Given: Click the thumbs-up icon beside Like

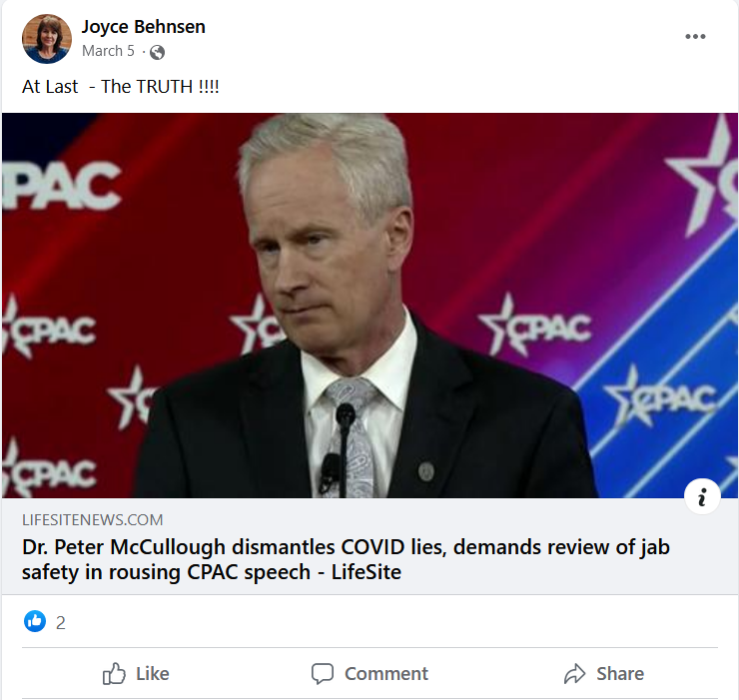Looking at the screenshot, I should [115, 674].
